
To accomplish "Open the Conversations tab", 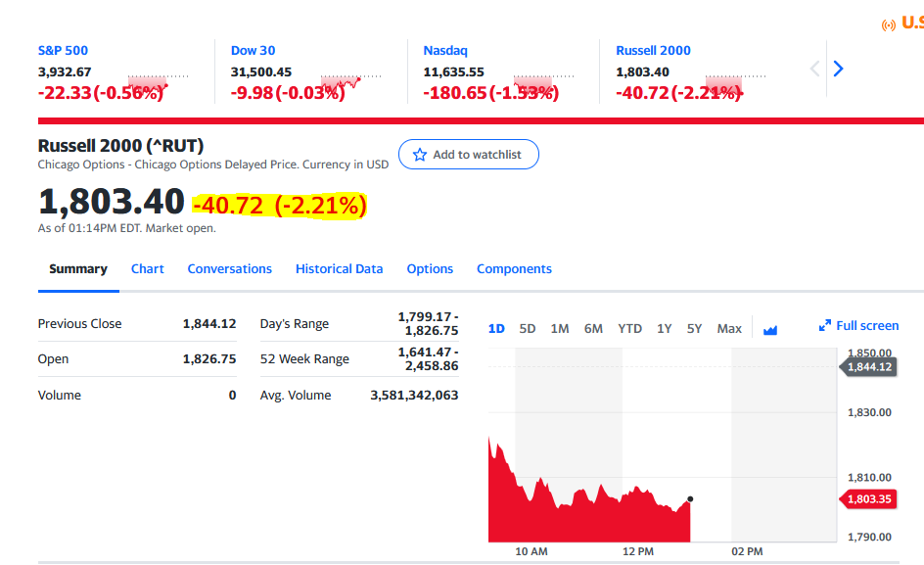I will (230, 269).
